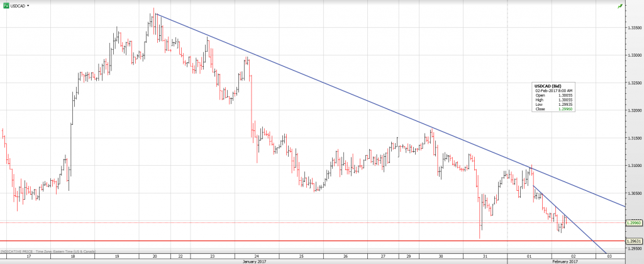Click the 1.33500 price axis label
The width and height of the screenshot is (644, 264).
click(x=633, y=28)
